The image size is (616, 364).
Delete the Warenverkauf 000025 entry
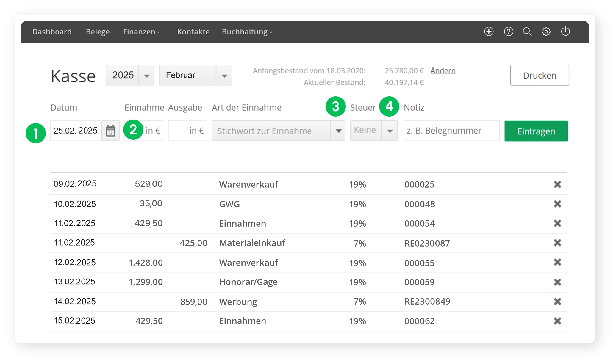tap(557, 184)
